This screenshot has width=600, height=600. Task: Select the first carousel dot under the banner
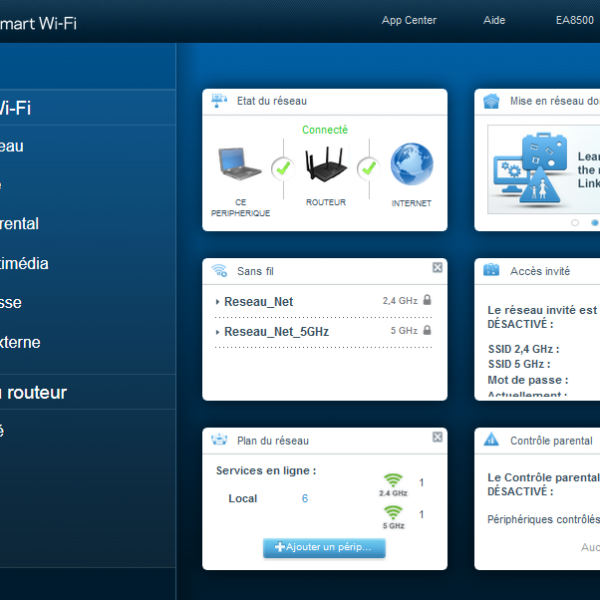(x=575, y=222)
